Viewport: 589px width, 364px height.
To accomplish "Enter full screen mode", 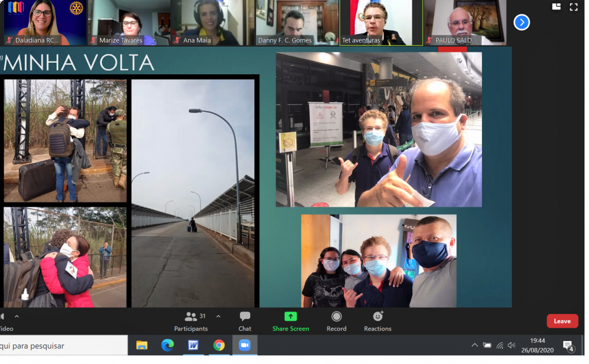I will coord(573,7).
